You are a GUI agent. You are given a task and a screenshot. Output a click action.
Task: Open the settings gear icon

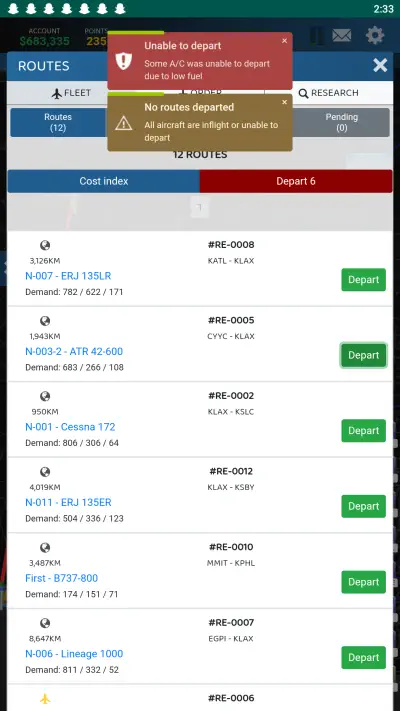click(x=375, y=35)
